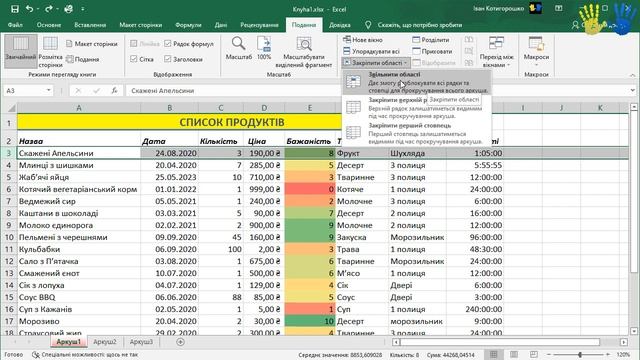Click the accessibility status icon
This screenshot has height=360, width=640.
pyautogui.click(x=36, y=355)
